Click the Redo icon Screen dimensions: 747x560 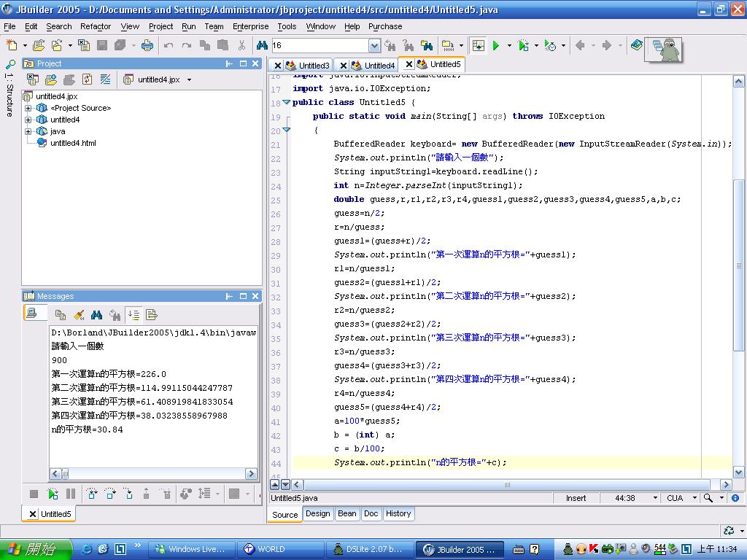point(187,46)
